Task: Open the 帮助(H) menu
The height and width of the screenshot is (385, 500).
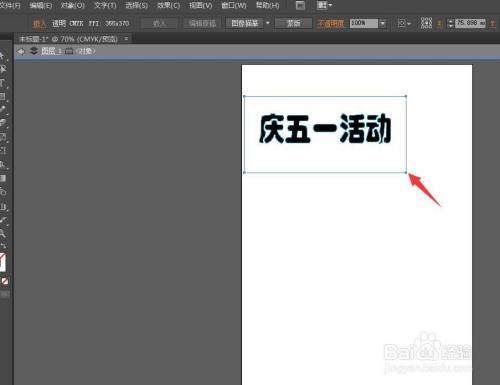Action: pyautogui.click(x=267, y=6)
